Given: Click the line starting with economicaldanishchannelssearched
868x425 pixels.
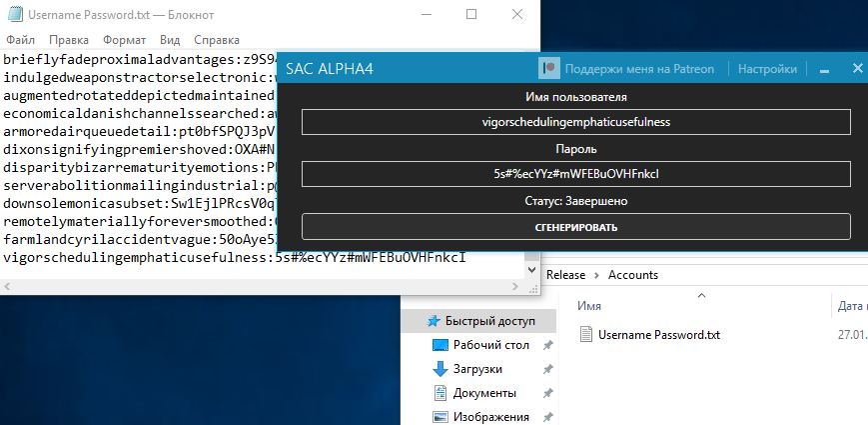Looking at the screenshot, I should pos(139,114).
